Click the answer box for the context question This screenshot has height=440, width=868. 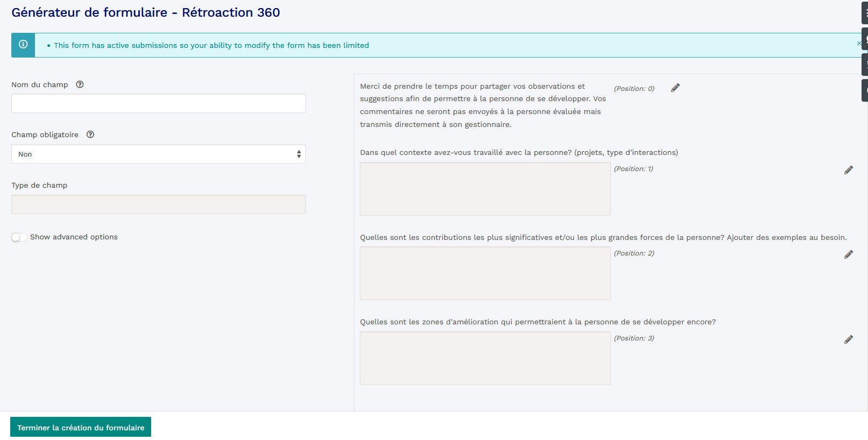click(x=485, y=189)
